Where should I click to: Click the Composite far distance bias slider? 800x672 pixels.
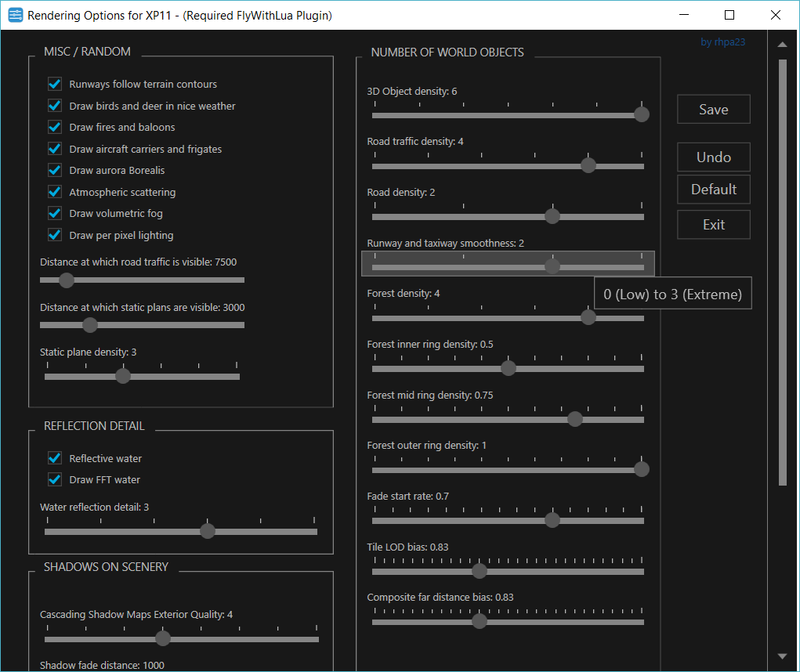508,617
